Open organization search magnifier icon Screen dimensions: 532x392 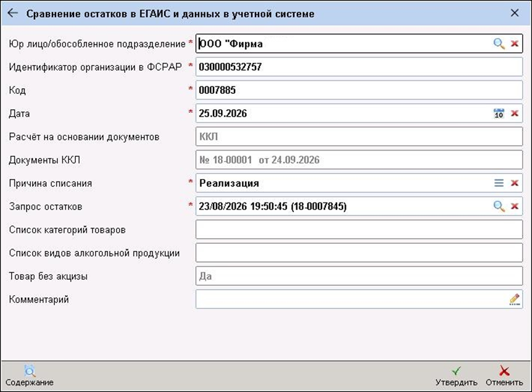pos(499,43)
